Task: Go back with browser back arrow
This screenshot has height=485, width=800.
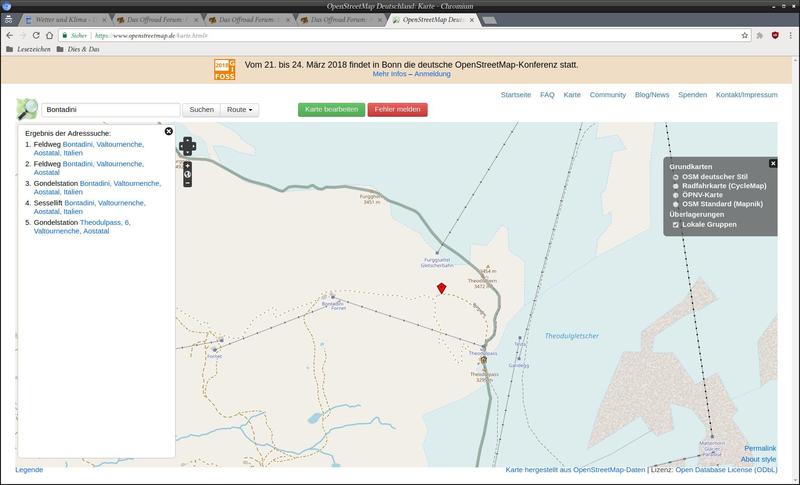Action: tap(10, 35)
